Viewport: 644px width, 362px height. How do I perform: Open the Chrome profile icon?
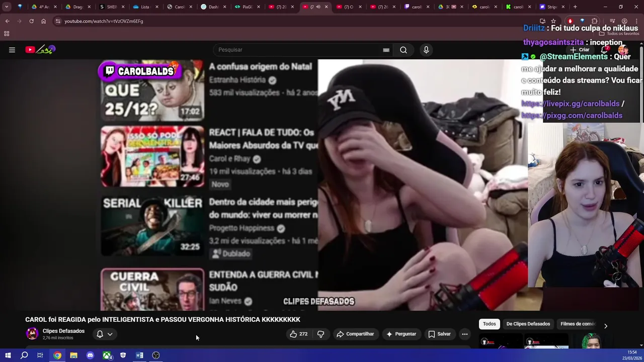624,21
